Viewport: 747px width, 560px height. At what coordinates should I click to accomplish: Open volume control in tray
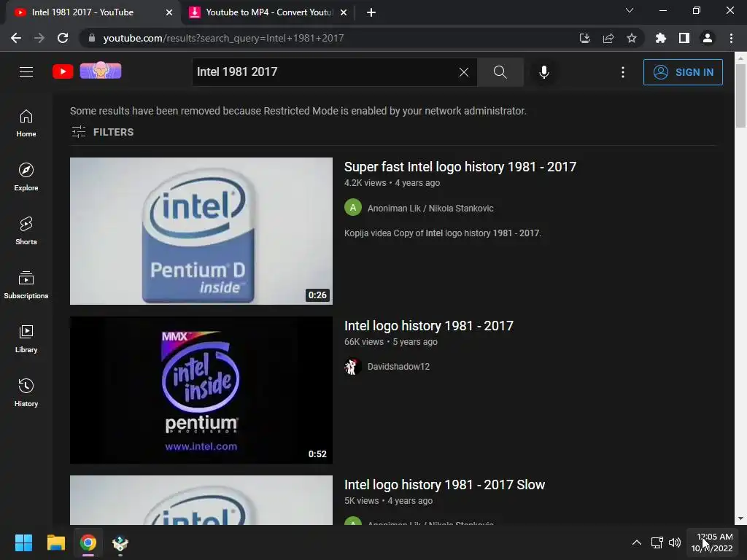675,542
